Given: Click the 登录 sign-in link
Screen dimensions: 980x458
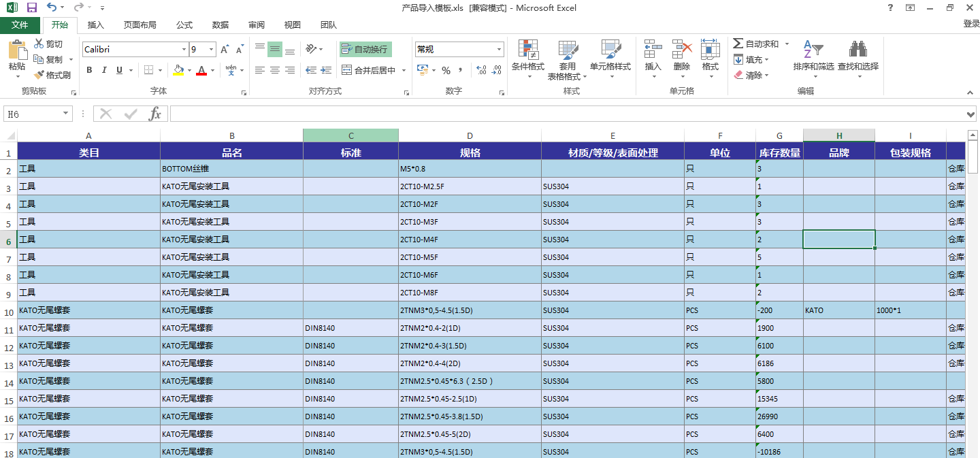Looking at the screenshot, I should coord(966,24).
